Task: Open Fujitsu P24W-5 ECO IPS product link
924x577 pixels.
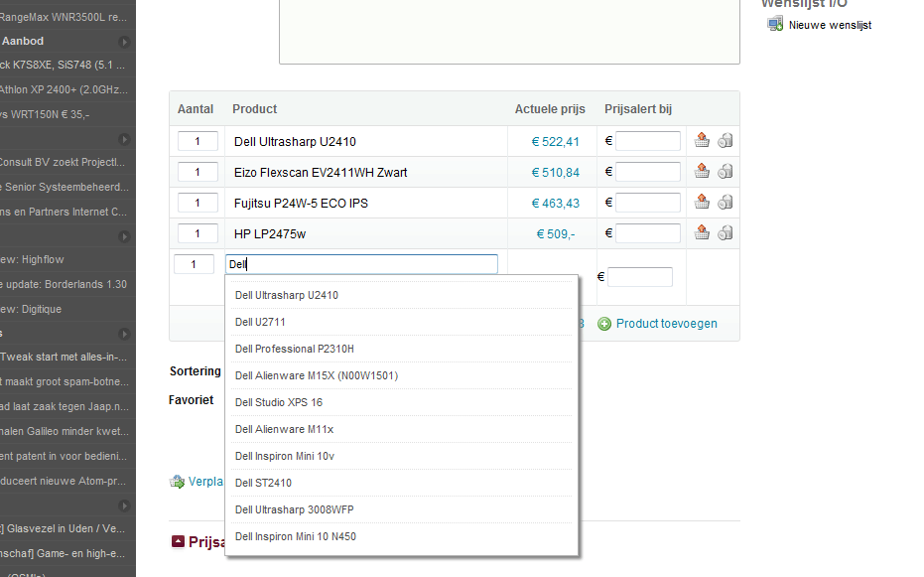Action: 301,204
